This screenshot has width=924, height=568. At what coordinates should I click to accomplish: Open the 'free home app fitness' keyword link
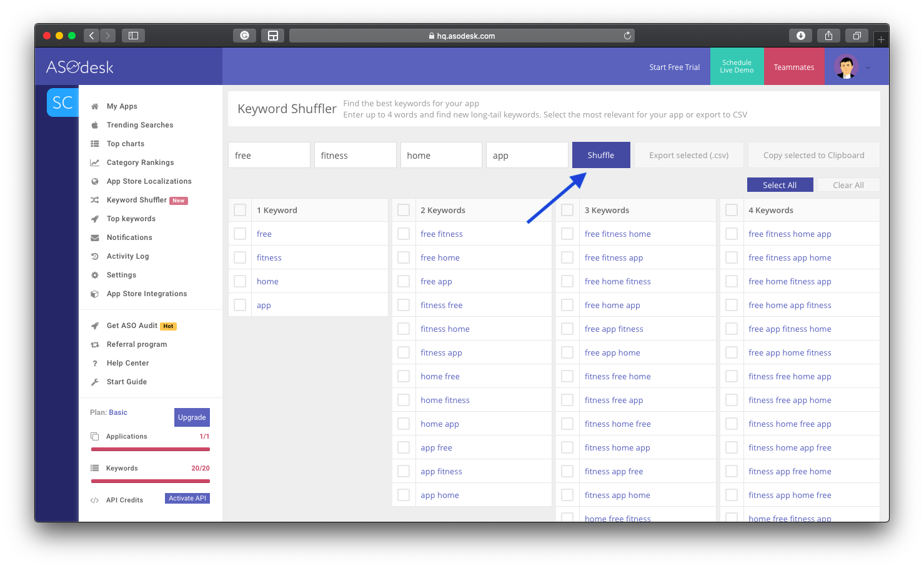790,305
